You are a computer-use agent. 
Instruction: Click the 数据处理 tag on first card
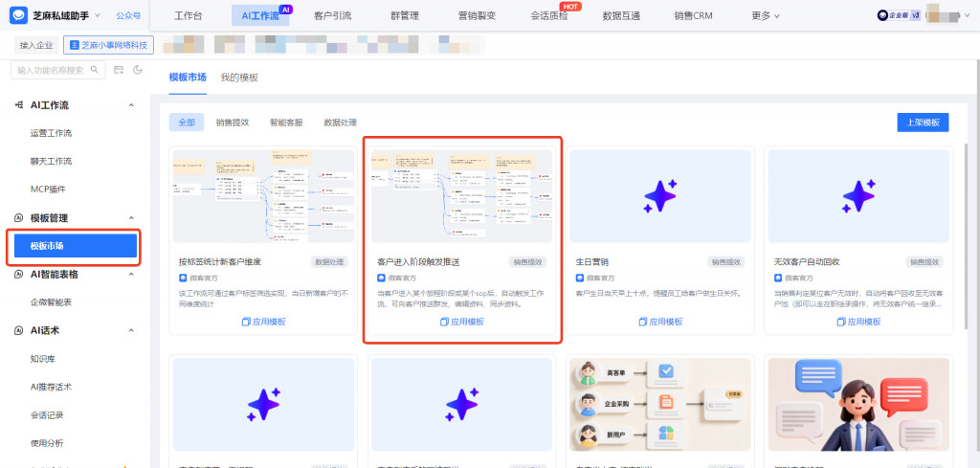coord(329,262)
